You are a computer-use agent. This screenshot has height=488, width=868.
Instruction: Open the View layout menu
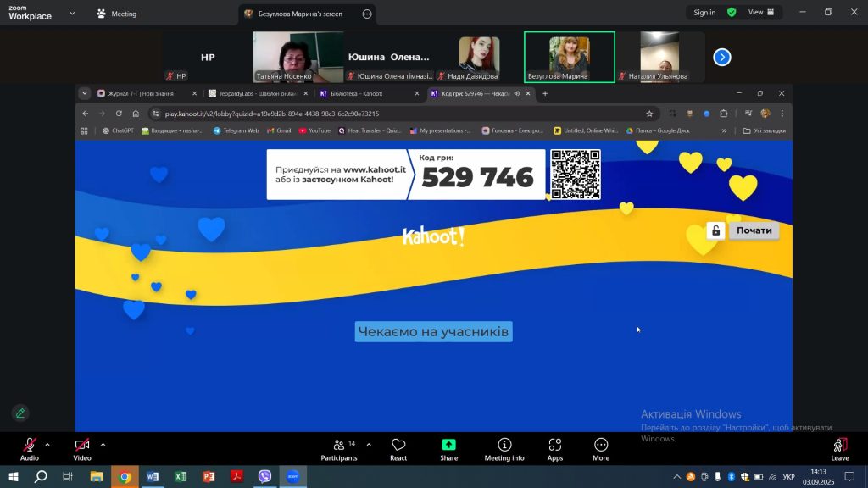click(761, 12)
